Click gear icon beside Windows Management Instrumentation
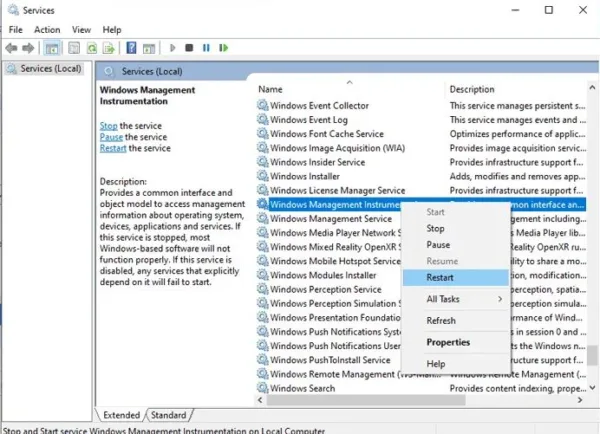Viewport: 600px width, 434px height. point(262,204)
